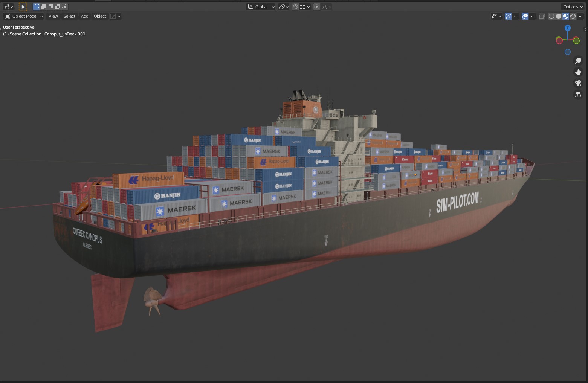Viewport: 588px width, 383px height.
Task: Click the green Y axis circle on gizmo
Action: pyautogui.click(x=576, y=41)
